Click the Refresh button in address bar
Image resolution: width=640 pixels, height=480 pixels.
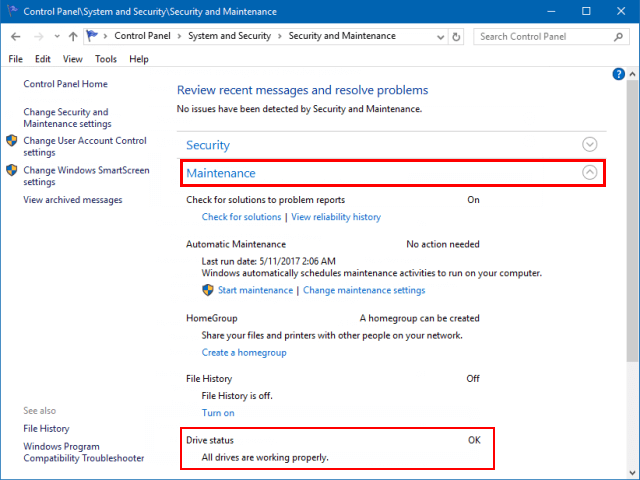pos(457,36)
